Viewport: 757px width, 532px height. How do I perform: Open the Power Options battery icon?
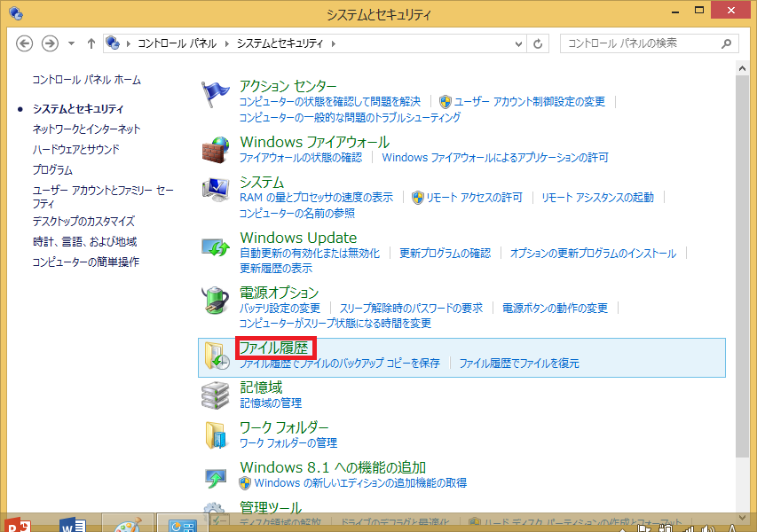tap(216, 300)
